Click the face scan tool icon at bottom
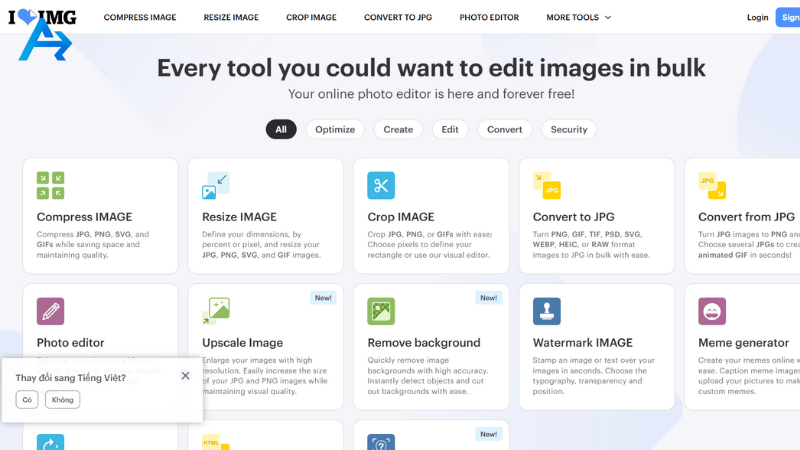800x450 pixels. tap(381, 442)
